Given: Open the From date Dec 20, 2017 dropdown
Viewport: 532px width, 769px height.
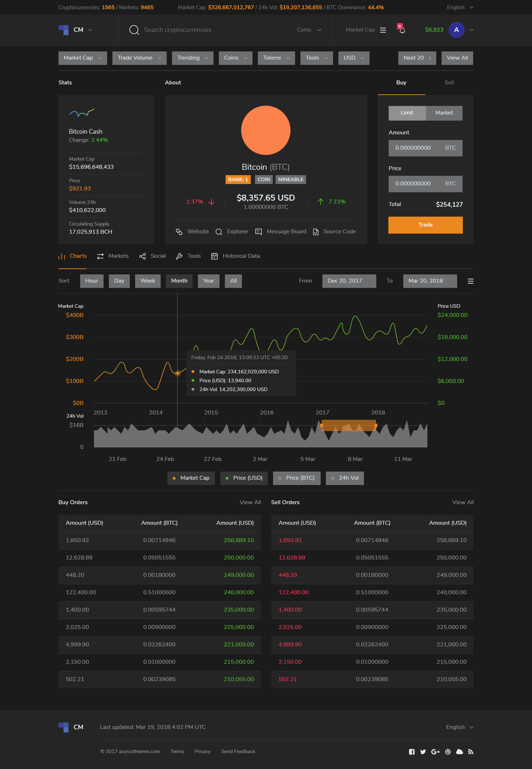Looking at the screenshot, I should (x=349, y=281).
